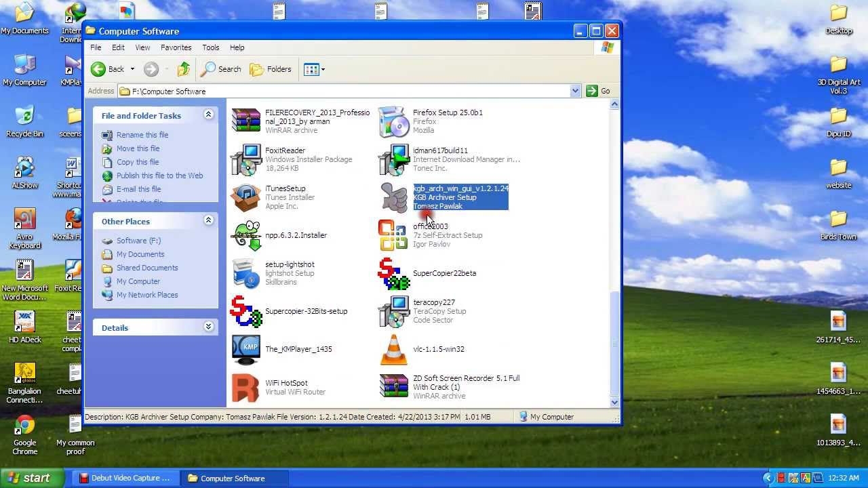868x488 pixels.
Task: Select the setup-lightshot installer icon
Action: coord(245,273)
